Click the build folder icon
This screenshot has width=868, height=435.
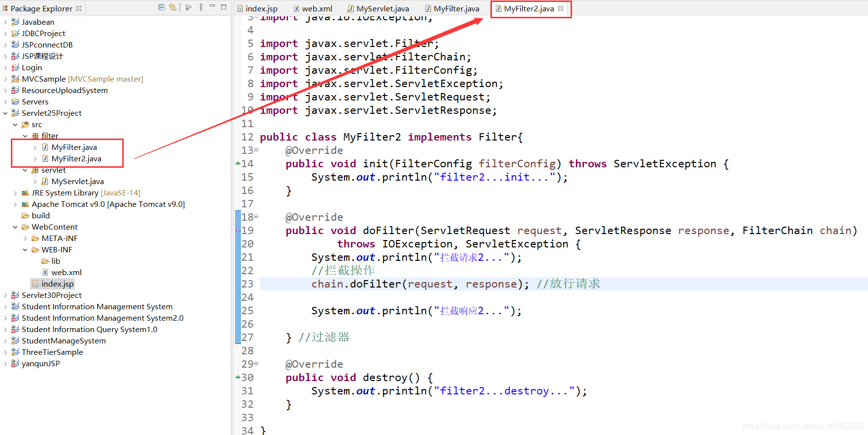(x=25, y=215)
